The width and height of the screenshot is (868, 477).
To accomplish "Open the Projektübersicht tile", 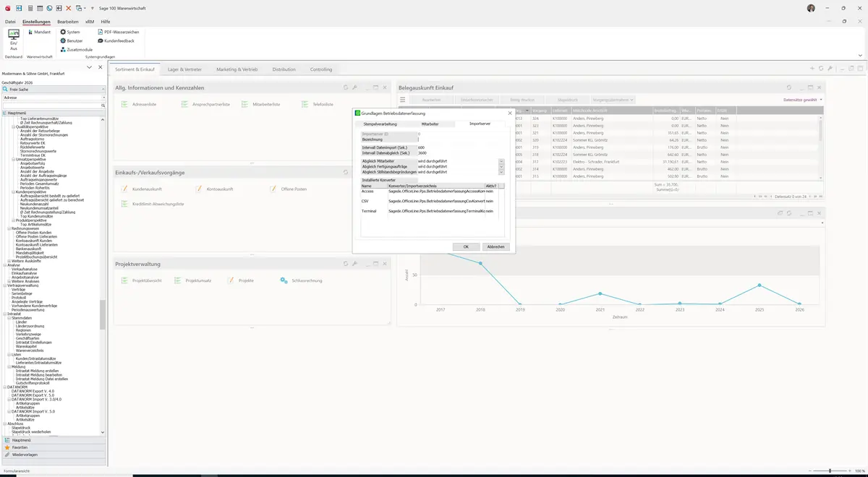I will (x=141, y=280).
